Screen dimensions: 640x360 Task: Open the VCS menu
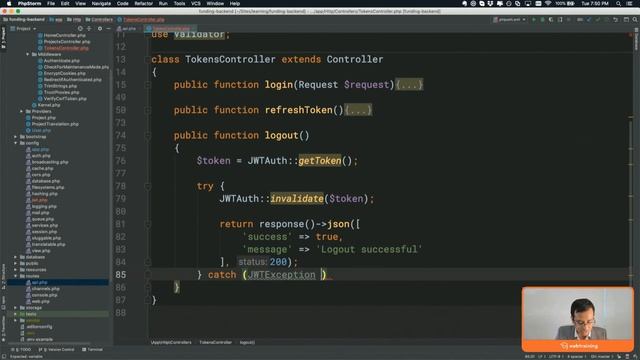point(196,3)
